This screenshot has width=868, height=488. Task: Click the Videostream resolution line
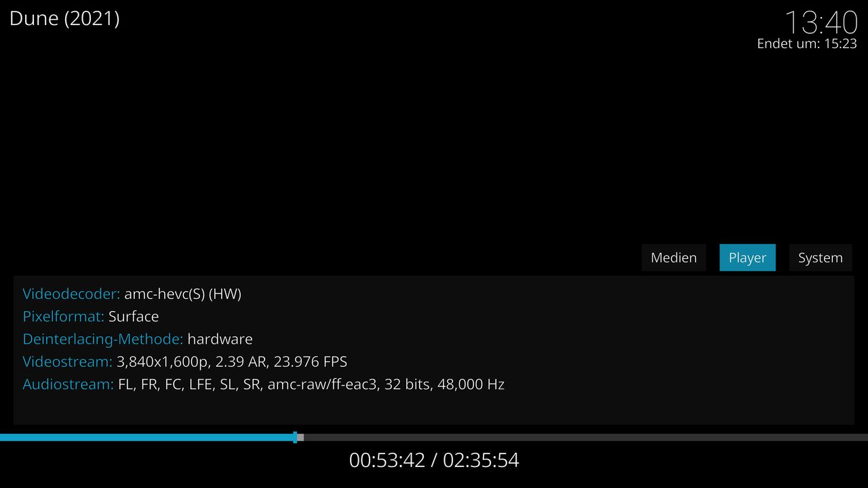[185, 361]
